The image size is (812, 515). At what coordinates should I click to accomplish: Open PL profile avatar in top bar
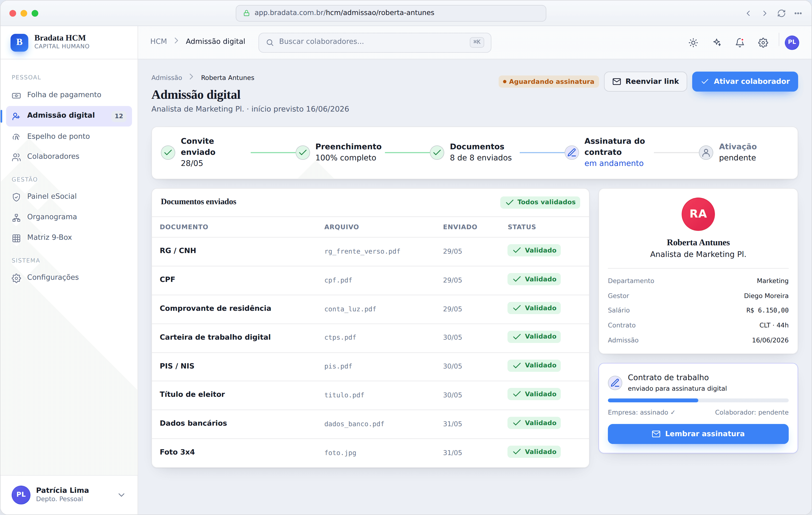coord(791,42)
